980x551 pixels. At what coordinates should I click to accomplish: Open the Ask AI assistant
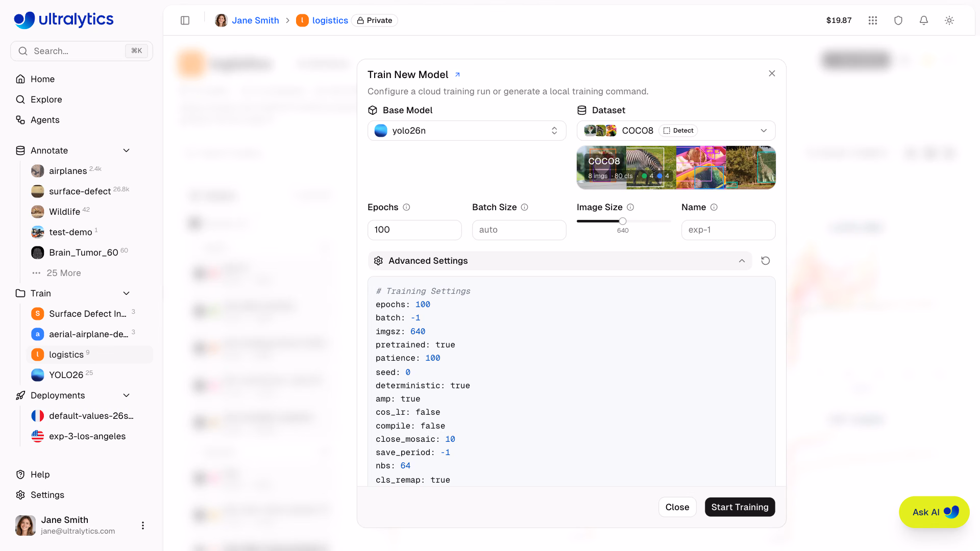(934, 512)
